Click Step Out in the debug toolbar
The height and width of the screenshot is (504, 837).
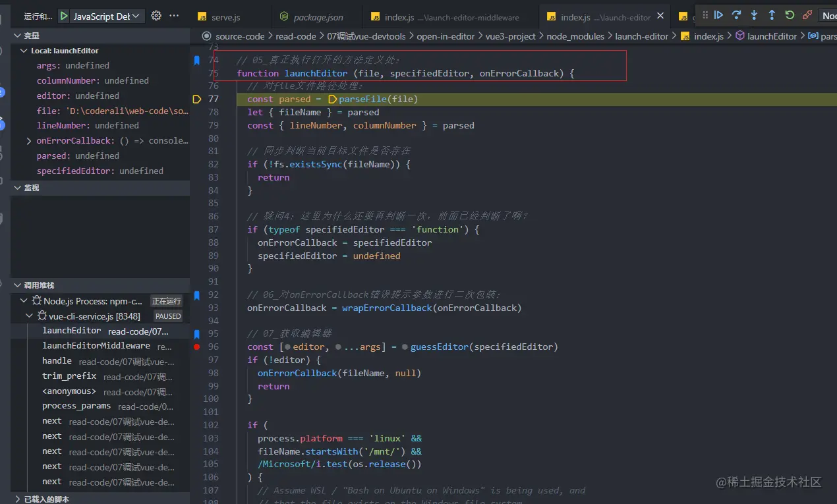772,15
